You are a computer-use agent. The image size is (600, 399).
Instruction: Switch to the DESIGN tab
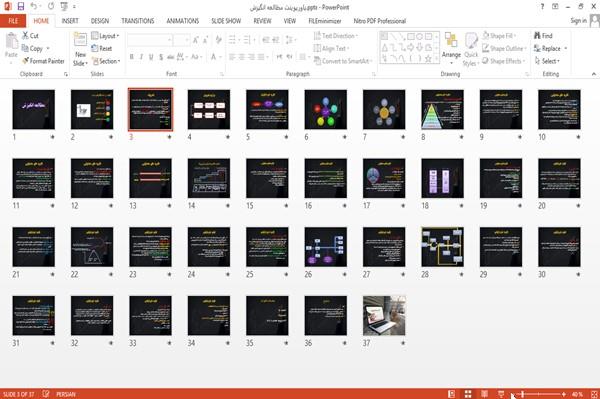point(99,21)
